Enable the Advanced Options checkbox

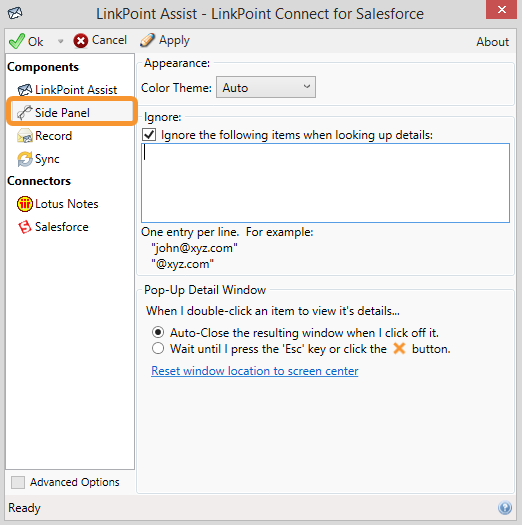point(18,482)
